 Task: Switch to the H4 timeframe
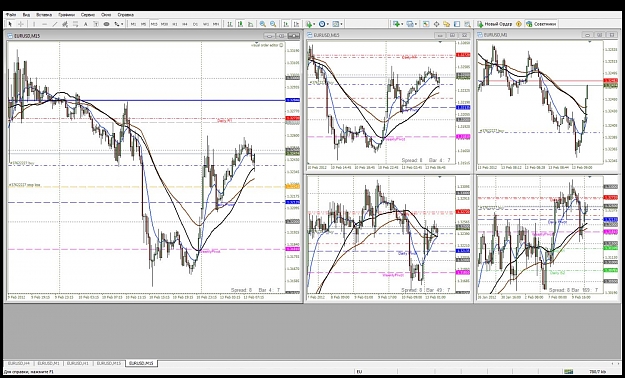pos(185,24)
